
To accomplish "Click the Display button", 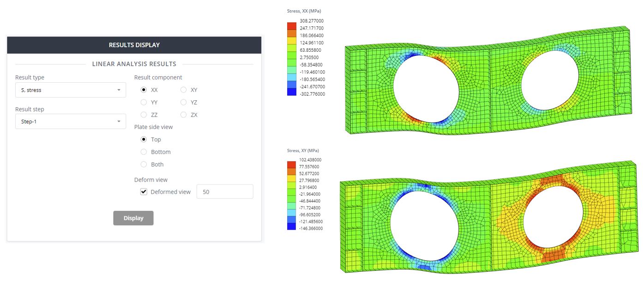I will click(133, 218).
